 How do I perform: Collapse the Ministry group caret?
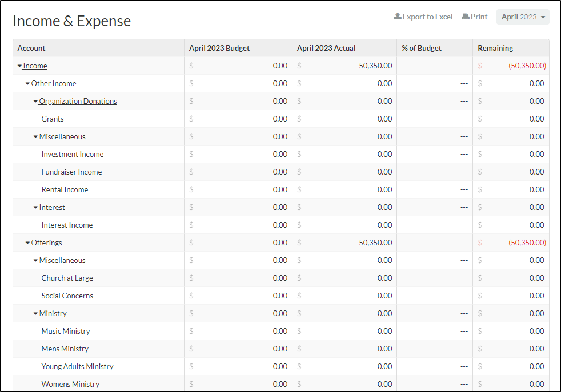click(35, 314)
